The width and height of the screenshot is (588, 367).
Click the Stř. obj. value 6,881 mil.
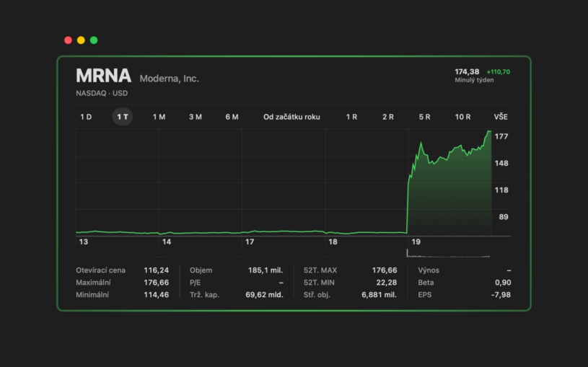click(x=379, y=295)
